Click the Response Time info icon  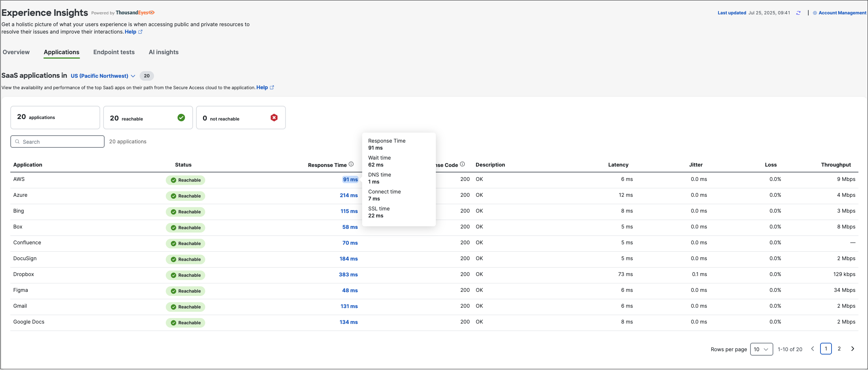pyautogui.click(x=351, y=164)
